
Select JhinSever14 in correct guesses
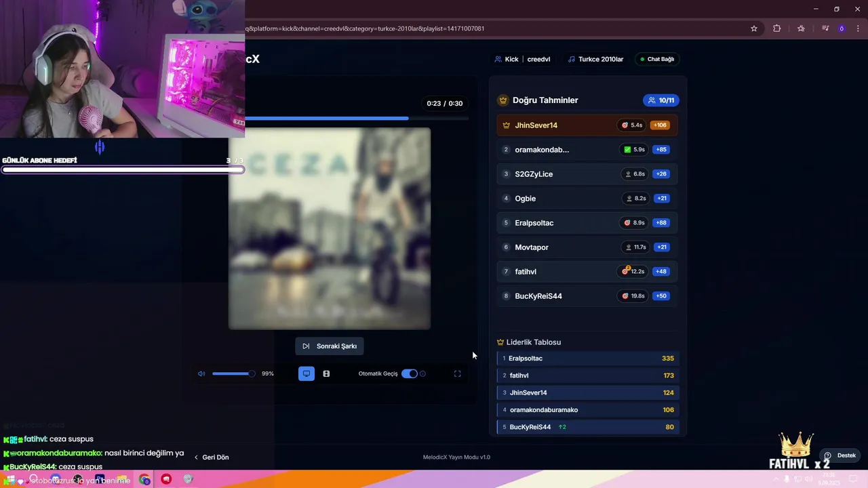pos(587,125)
